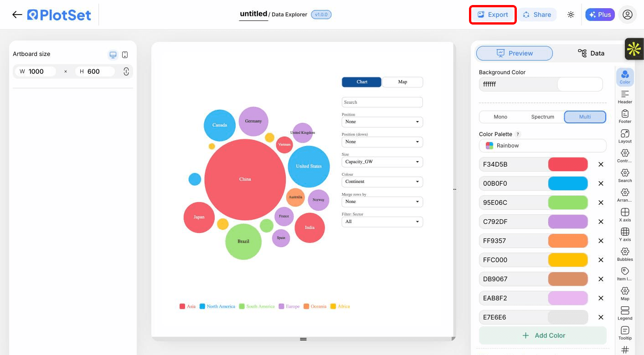Switch to the Data tab
Image resolution: width=644 pixels, height=355 pixels.
[x=591, y=53]
